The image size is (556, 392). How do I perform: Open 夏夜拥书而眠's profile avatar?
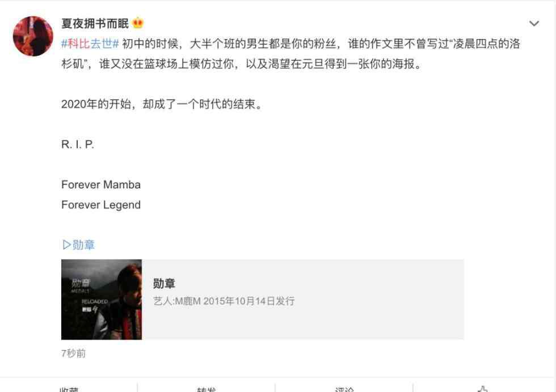pyautogui.click(x=33, y=36)
